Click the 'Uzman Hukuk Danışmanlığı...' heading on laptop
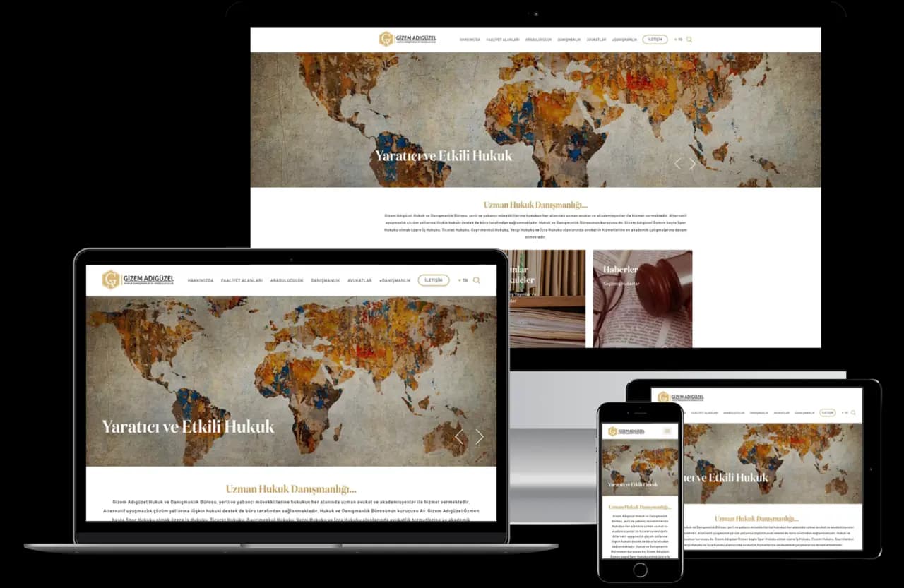This screenshot has height=588, width=904. [291, 488]
